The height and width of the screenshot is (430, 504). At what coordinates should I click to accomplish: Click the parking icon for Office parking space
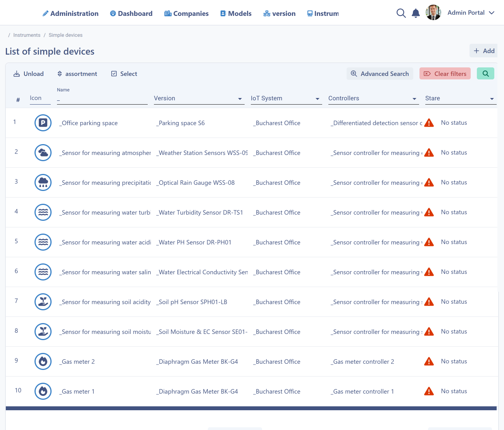[43, 123]
